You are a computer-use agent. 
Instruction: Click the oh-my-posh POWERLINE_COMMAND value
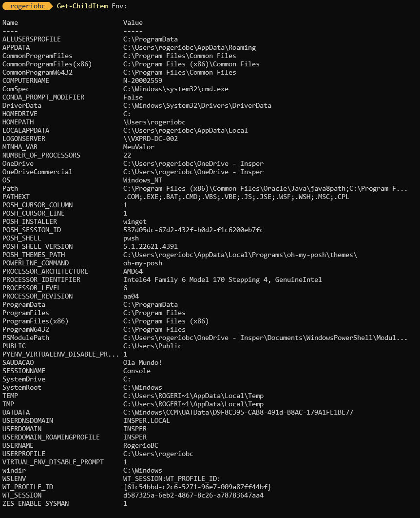pos(143,263)
